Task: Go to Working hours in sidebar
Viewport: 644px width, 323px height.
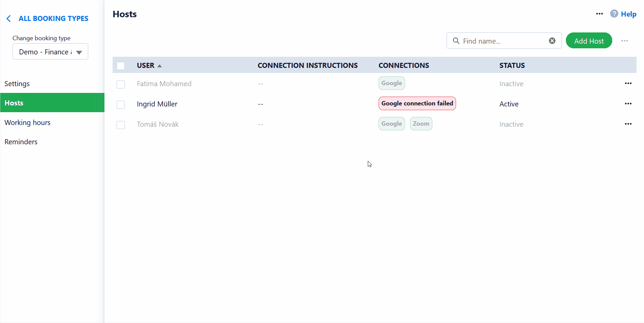Action: coord(27,123)
